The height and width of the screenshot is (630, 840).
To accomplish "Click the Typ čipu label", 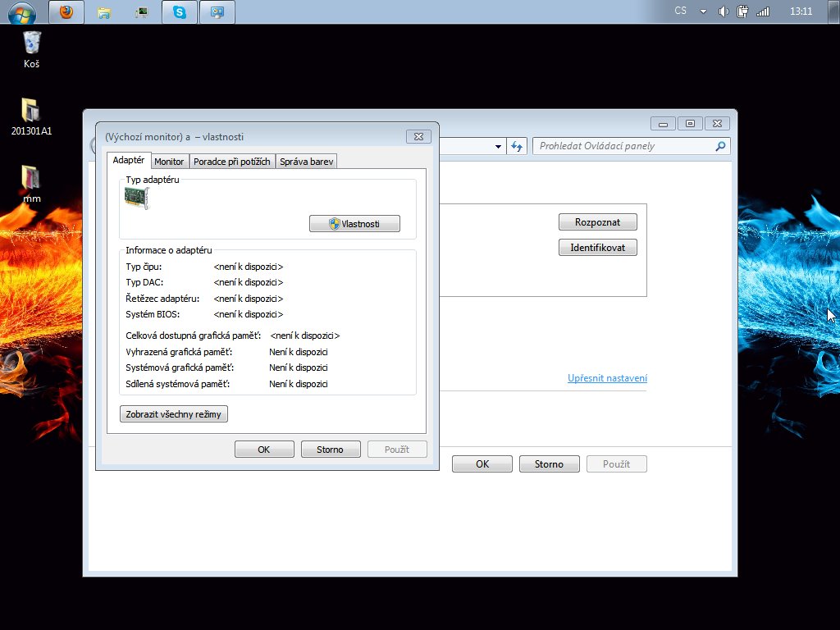I will pyautogui.click(x=144, y=267).
